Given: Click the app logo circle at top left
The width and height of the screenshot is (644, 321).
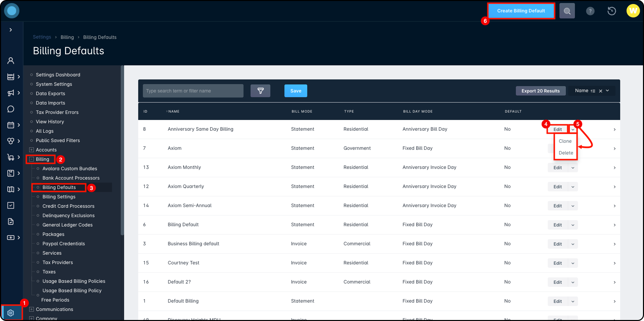Looking at the screenshot, I should point(12,11).
